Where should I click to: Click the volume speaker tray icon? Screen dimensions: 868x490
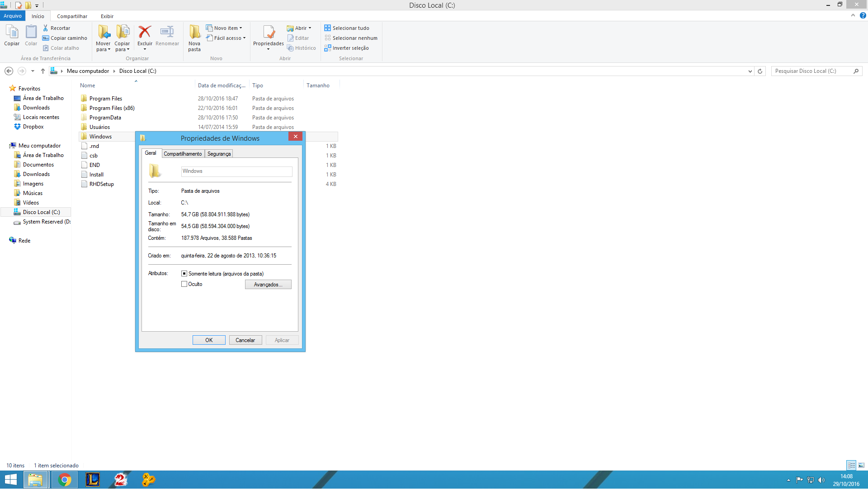point(821,480)
